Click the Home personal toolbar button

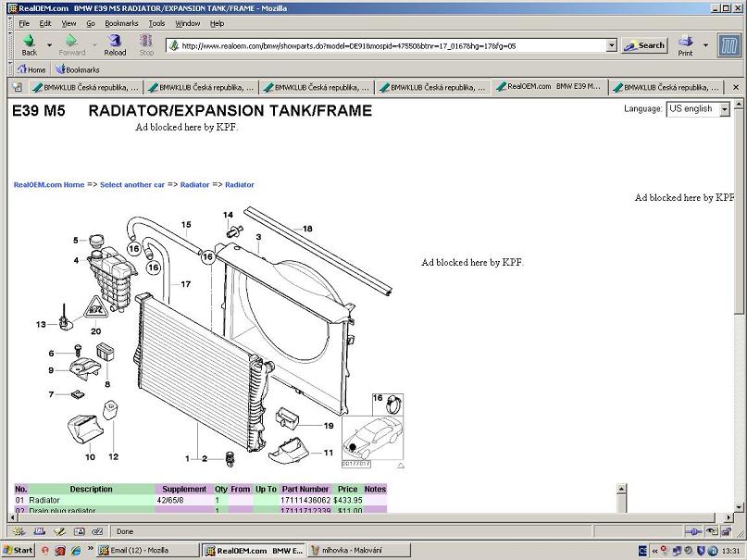[31, 69]
